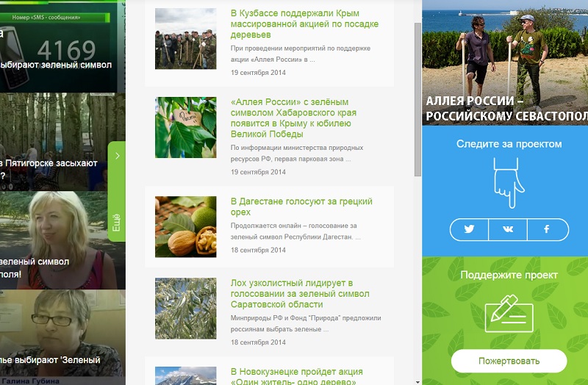
Task: Click '18 сентября 2014' under the Саратовская область article
Action: [x=258, y=342]
